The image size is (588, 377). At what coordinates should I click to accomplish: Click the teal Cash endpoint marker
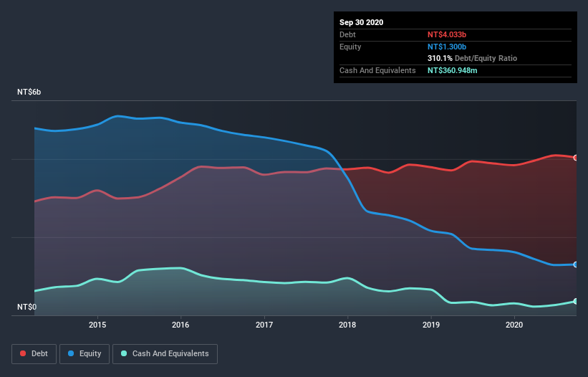pos(576,301)
